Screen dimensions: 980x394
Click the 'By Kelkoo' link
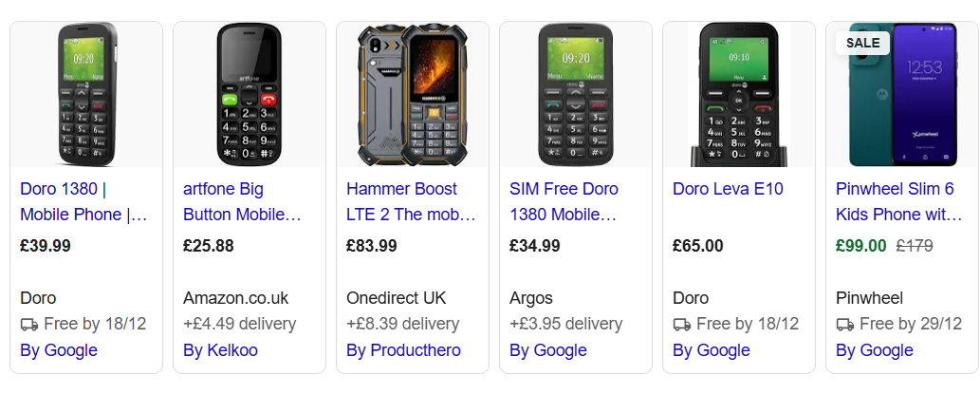221,350
